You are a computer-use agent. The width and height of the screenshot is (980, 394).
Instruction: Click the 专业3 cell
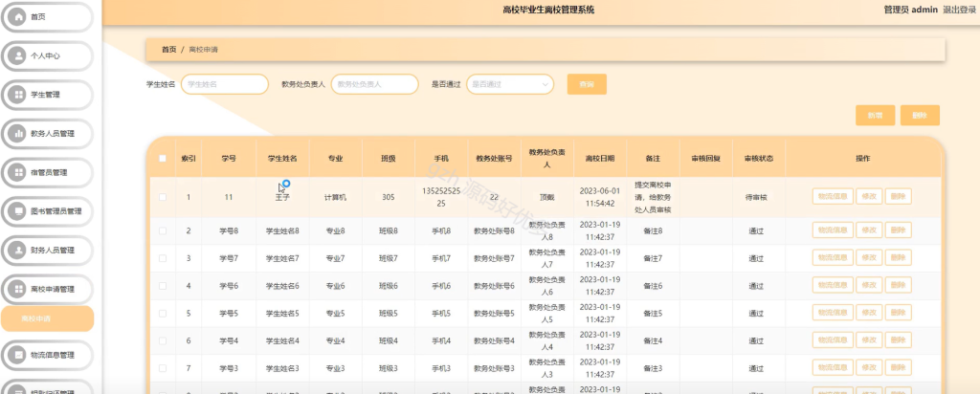(335, 368)
